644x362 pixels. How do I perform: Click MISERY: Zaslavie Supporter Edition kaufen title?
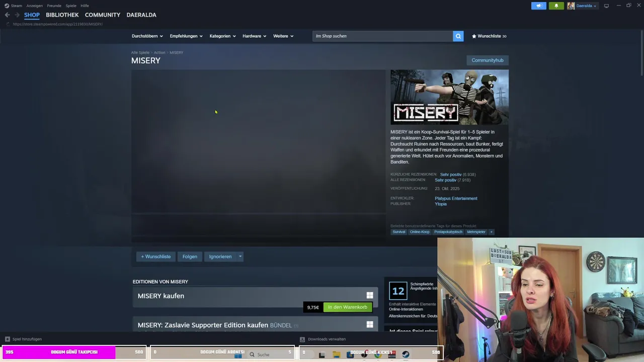[x=203, y=325]
